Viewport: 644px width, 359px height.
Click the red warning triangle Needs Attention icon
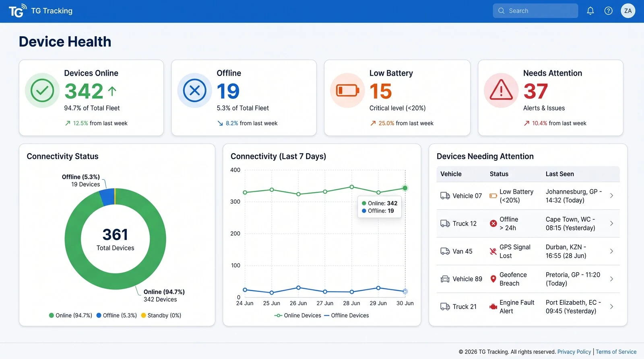[x=501, y=90]
